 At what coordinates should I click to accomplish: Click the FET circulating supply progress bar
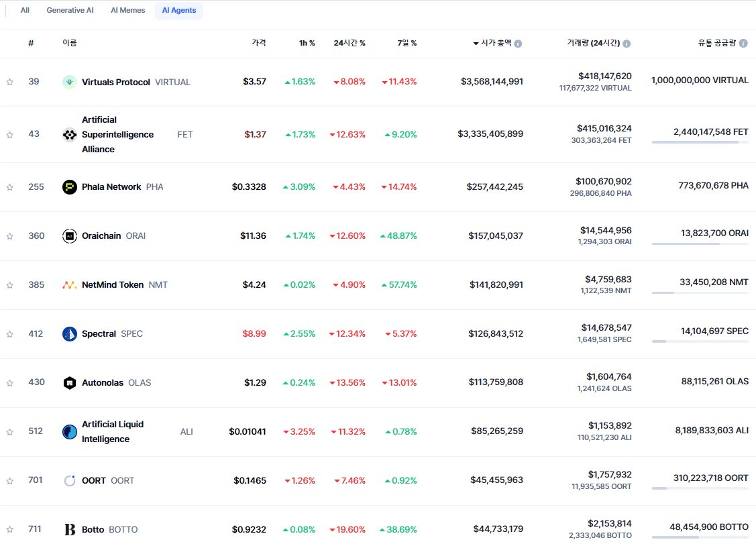click(700, 142)
